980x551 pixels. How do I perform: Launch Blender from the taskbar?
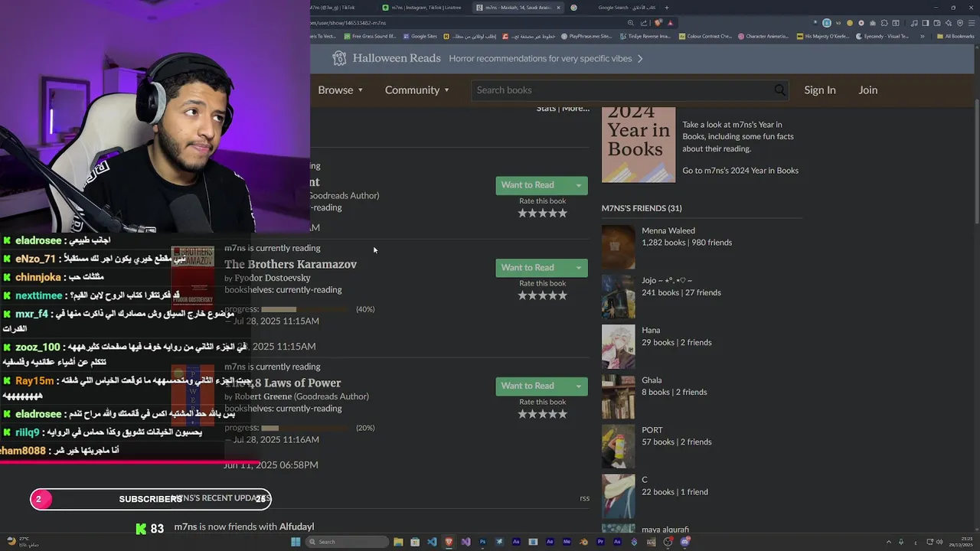[x=584, y=542]
